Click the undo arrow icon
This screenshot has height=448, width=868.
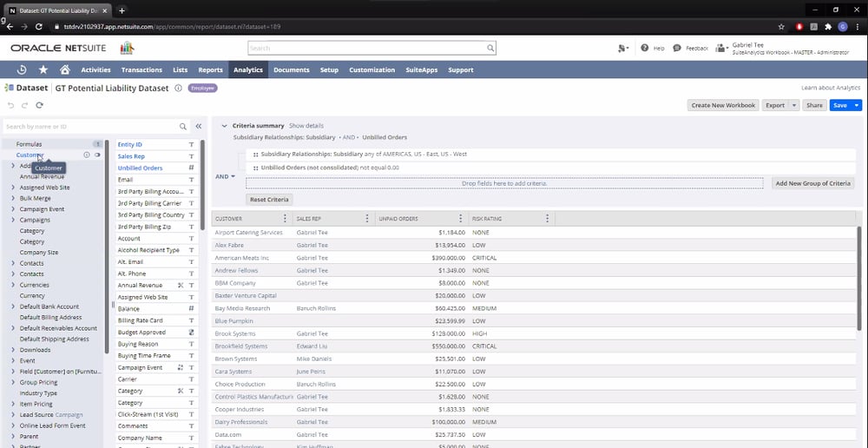coord(10,105)
